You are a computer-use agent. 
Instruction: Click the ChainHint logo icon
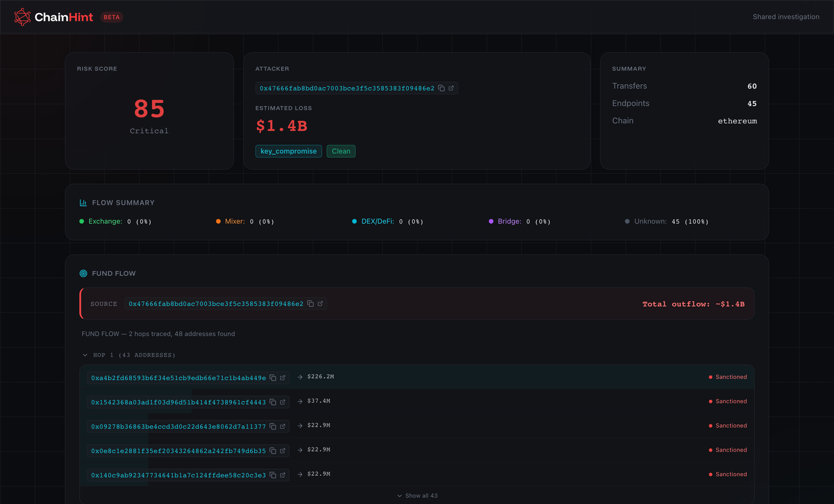coord(22,17)
